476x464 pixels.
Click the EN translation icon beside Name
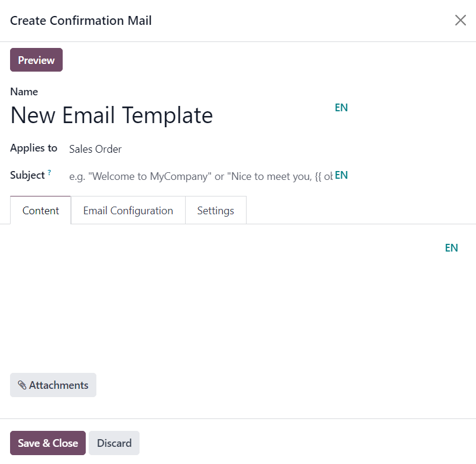pos(341,108)
